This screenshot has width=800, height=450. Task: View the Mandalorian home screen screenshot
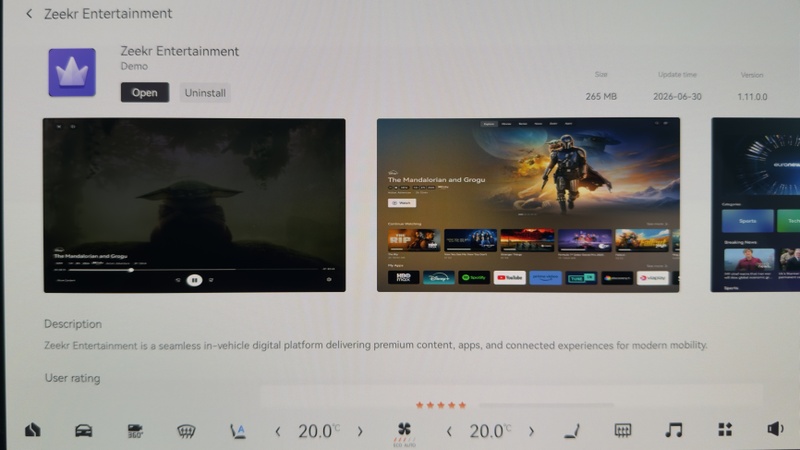pyautogui.click(x=528, y=205)
